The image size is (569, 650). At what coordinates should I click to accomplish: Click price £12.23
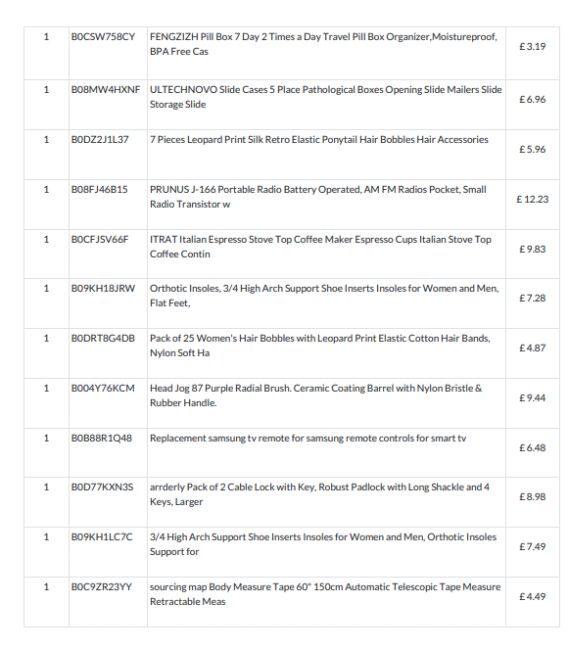[532, 199]
